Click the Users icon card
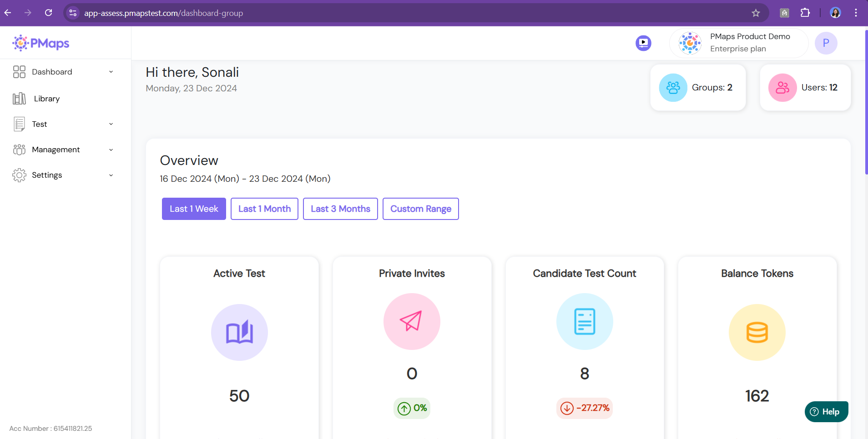The height and width of the screenshot is (439, 868). click(782, 87)
